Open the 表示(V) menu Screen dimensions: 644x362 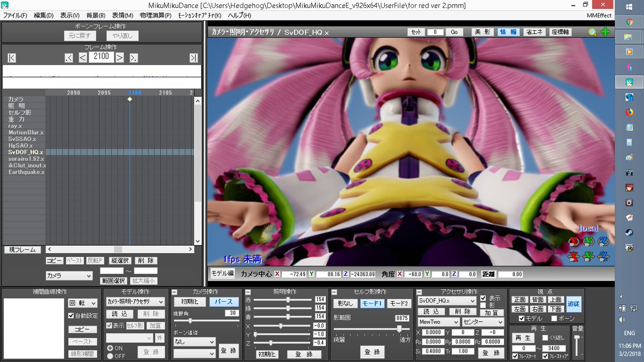pos(70,16)
